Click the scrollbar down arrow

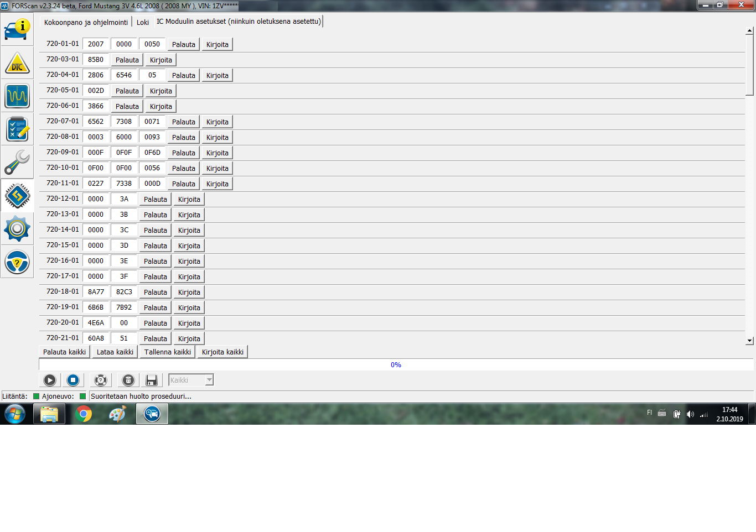[749, 341]
